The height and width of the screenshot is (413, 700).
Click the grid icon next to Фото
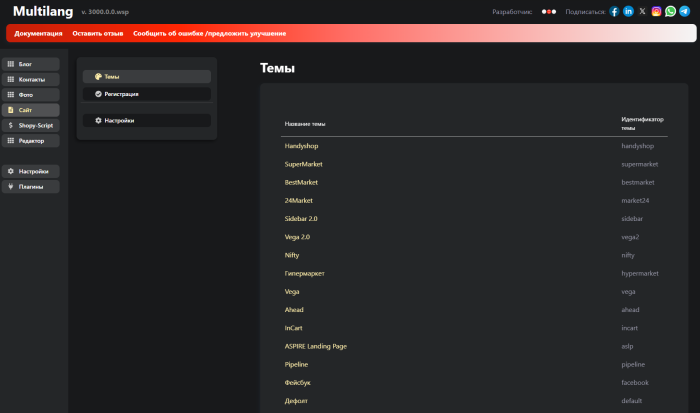click(11, 95)
